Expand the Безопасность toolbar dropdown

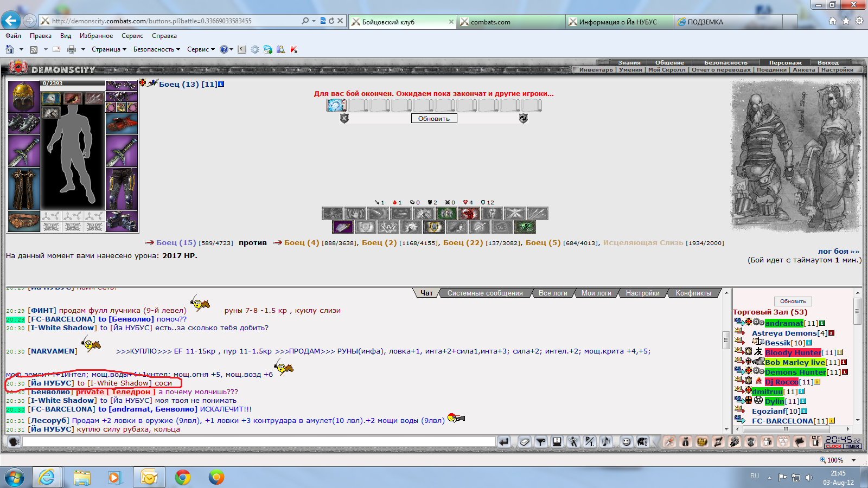[x=157, y=49]
